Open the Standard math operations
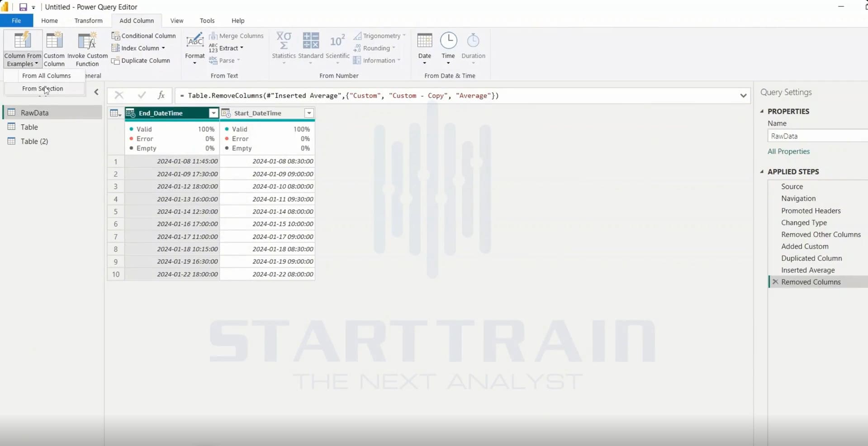Image resolution: width=868 pixels, height=446 pixels. [x=311, y=48]
